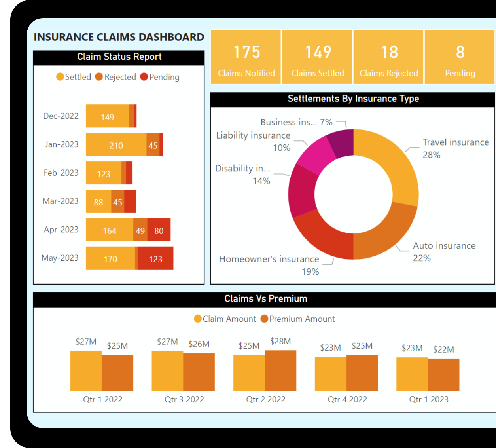This screenshot has width=496, height=448.
Task: Click the Feb-2023 settled bar 123
Action: 104,173
